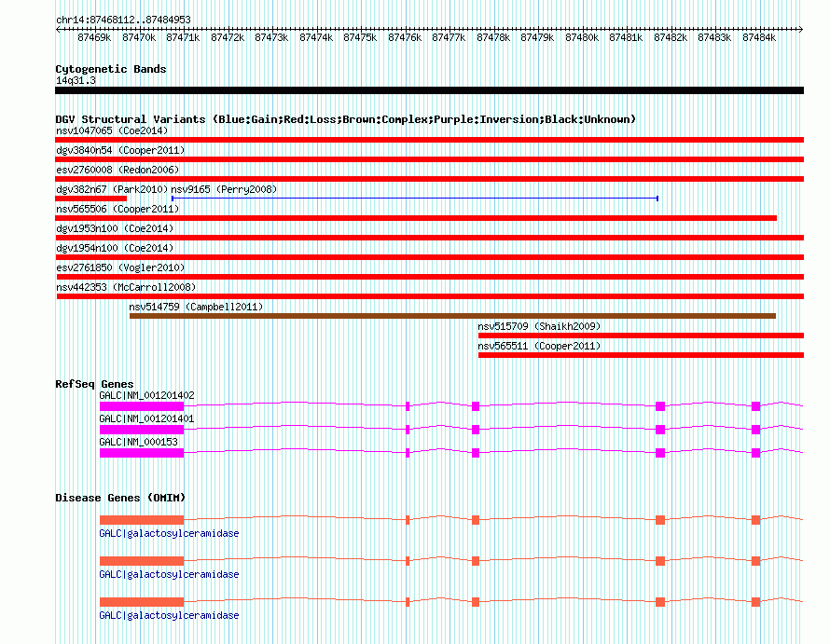This screenshot has width=830, height=644.
Task: Click the 14q31.3 band label
Action: (76, 80)
